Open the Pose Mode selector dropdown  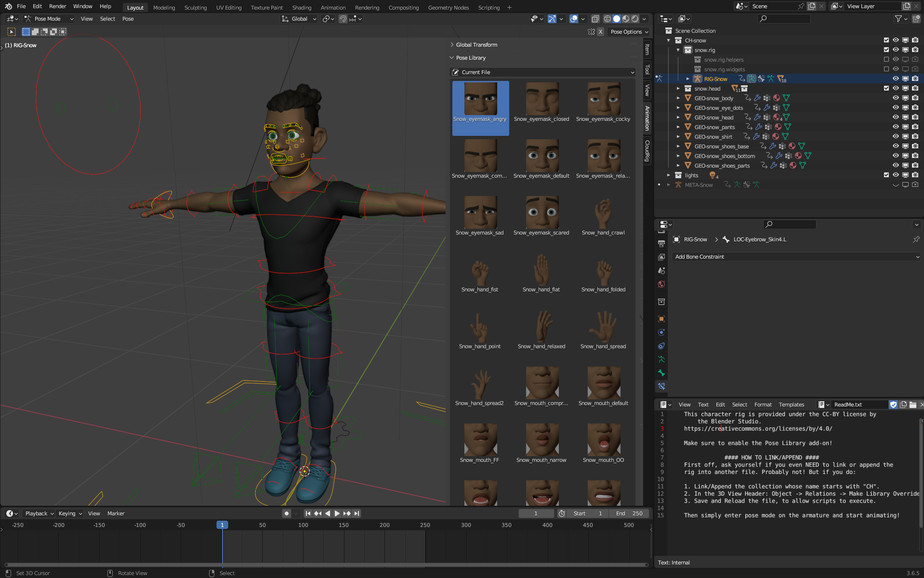(x=49, y=19)
